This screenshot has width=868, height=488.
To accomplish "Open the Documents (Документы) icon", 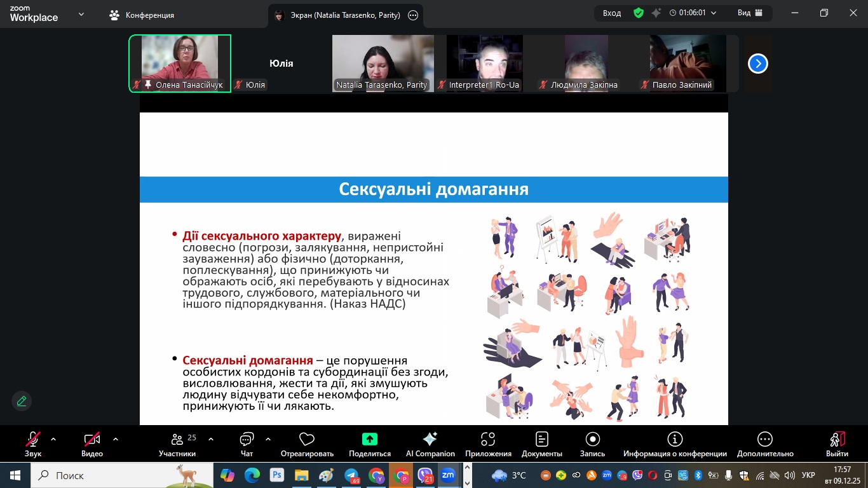I will pyautogui.click(x=541, y=440).
